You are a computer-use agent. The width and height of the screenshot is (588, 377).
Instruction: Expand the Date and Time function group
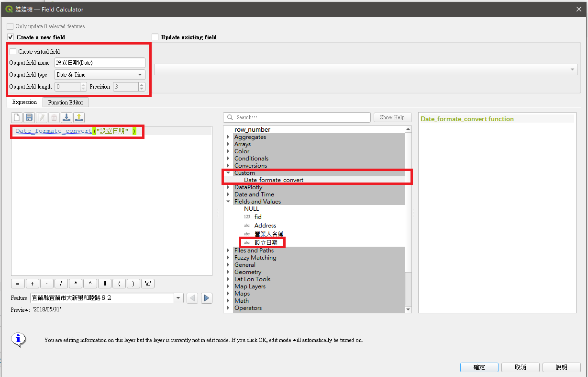228,194
